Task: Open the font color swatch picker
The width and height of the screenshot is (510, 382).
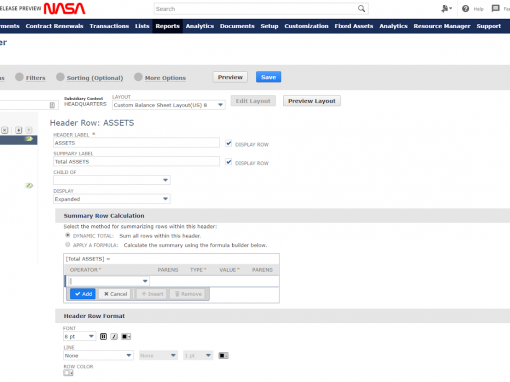Action: coord(126,337)
